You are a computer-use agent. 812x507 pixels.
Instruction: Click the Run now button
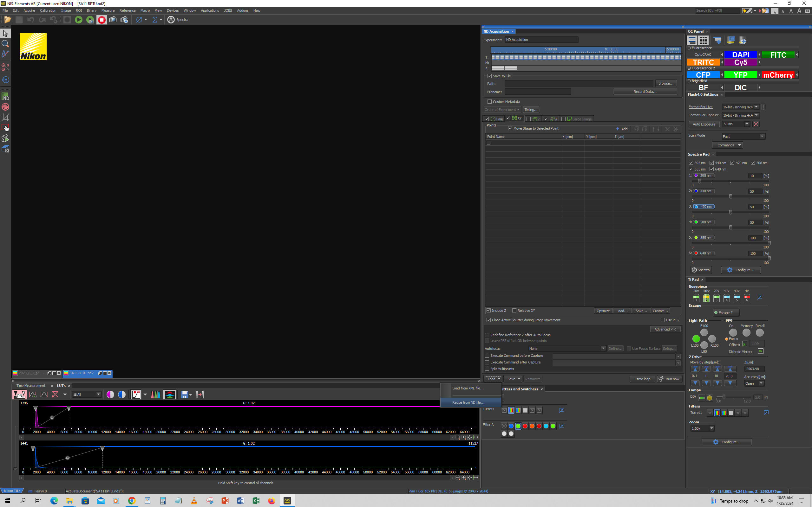pos(669,379)
